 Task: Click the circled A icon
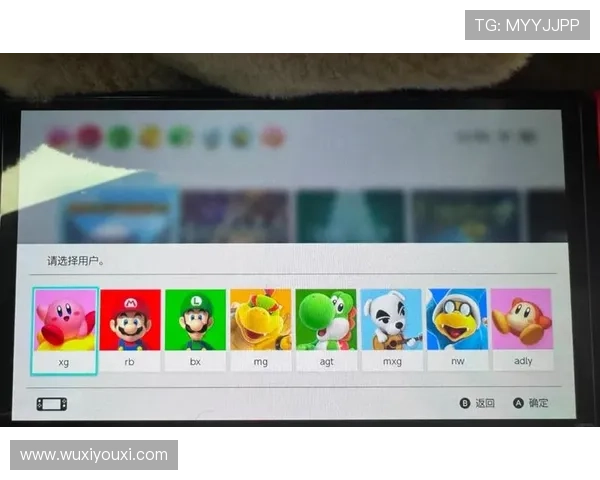(x=518, y=404)
